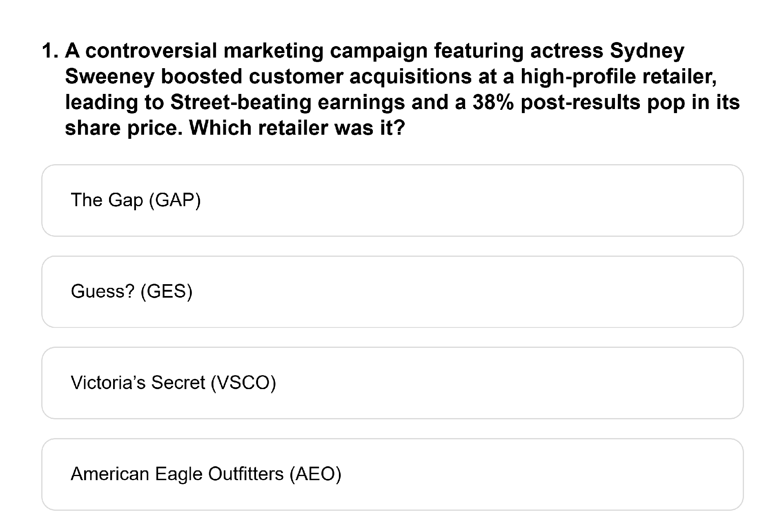Click "Which retailer was it?" sentence
The width and height of the screenshot is (784, 532).
click(x=297, y=128)
